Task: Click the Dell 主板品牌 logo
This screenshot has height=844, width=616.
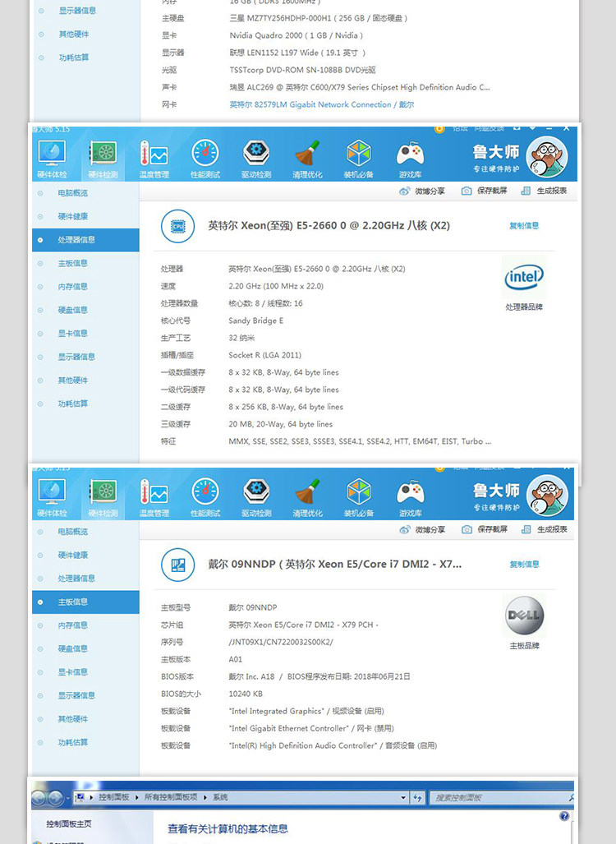Action: (x=525, y=616)
